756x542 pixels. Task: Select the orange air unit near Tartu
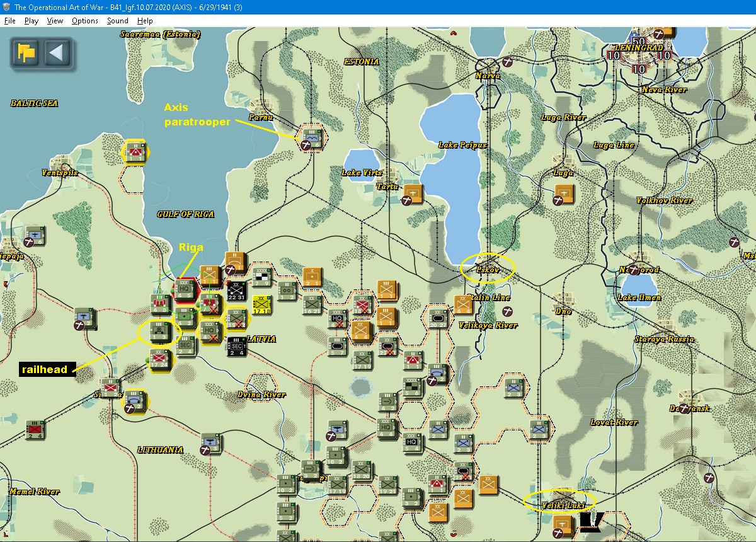pyautogui.click(x=413, y=195)
